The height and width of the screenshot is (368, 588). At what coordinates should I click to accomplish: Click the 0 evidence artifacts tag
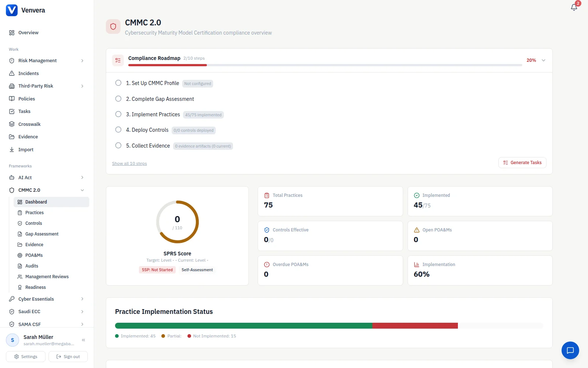(203, 146)
